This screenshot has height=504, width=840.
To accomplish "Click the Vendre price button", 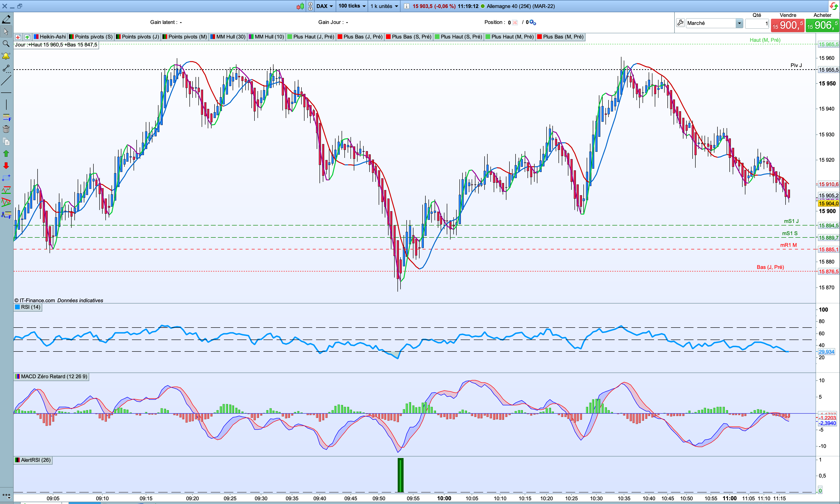I will coord(787,26).
